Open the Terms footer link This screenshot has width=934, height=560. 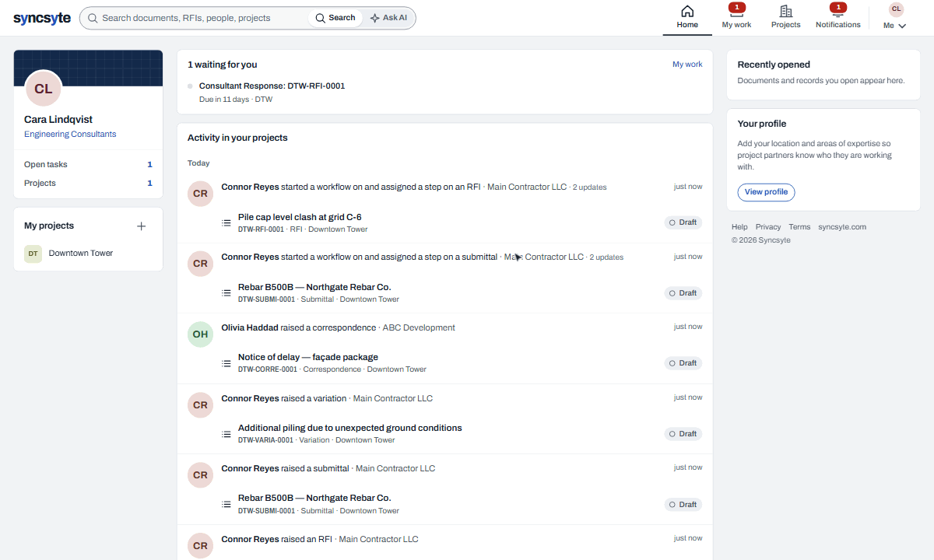[x=799, y=227]
